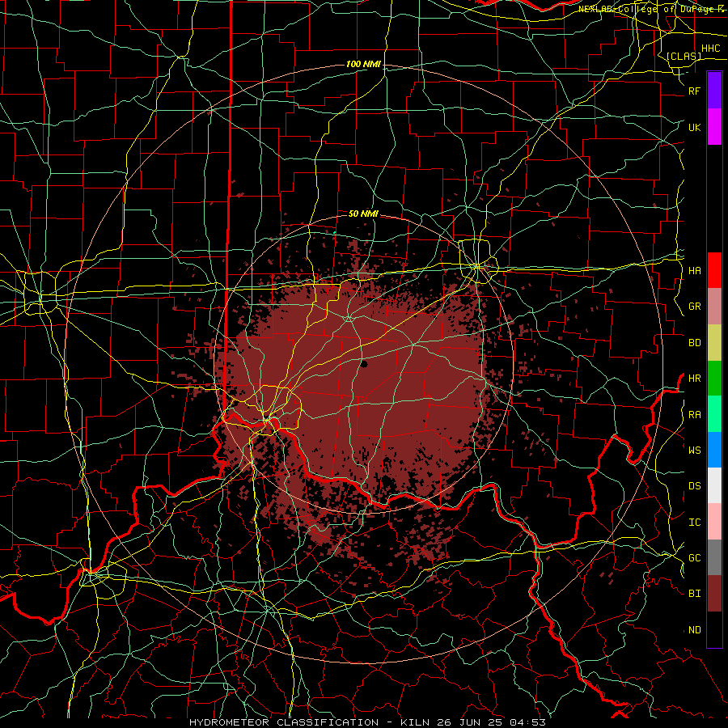Click the RF purple legend swatch
The height and width of the screenshot is (728, 728).
[x=714, y=91]
